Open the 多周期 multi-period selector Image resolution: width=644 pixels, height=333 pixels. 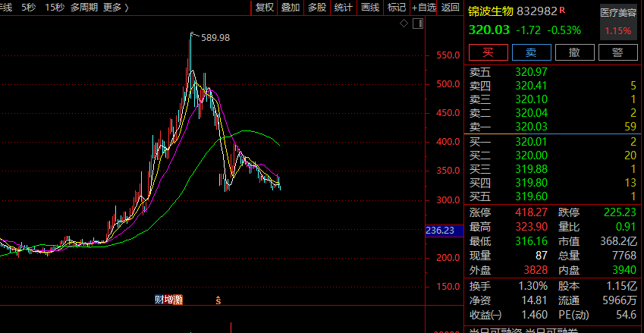tap(84, 8)
